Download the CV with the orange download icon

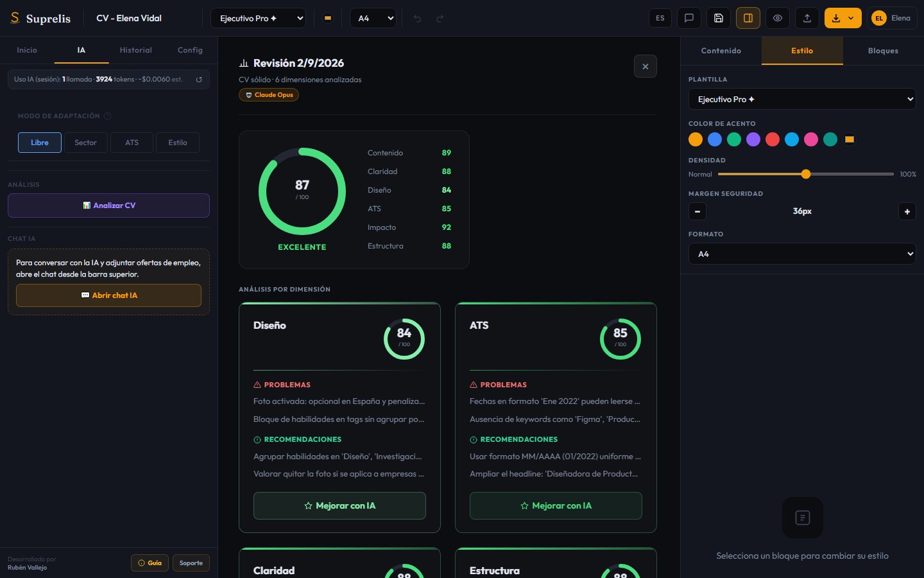[x=836, y=18]
